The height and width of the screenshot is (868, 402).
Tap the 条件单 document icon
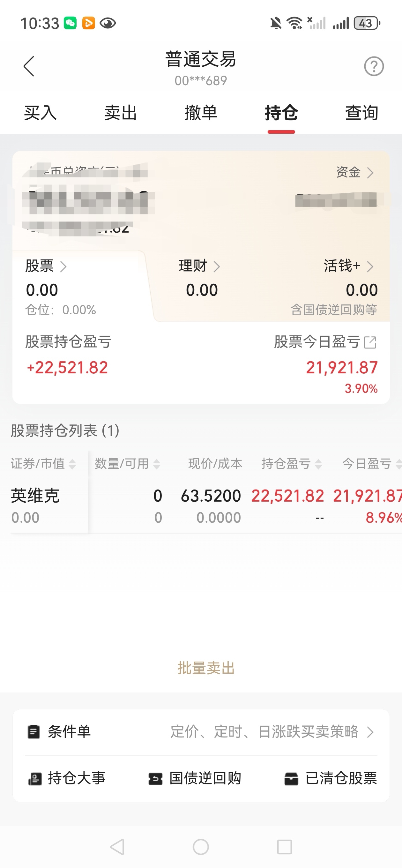point(34,732)
